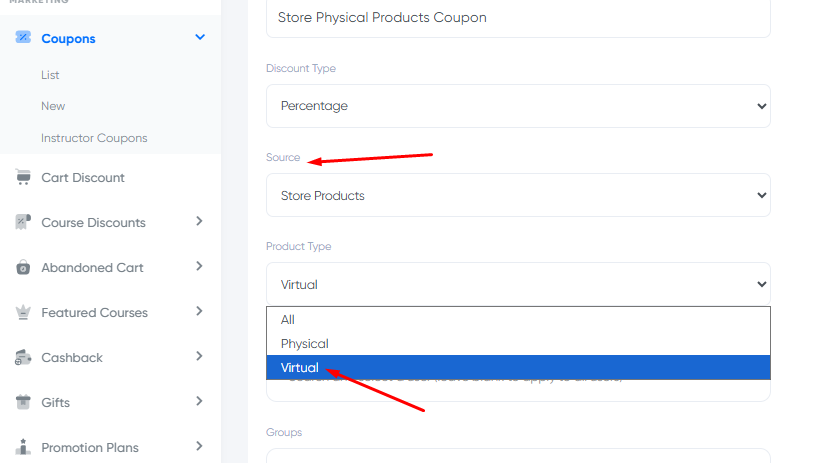Click the Featured Courses crown icon
The width and height of the screenshot is (835, 463).
point(23,312)
